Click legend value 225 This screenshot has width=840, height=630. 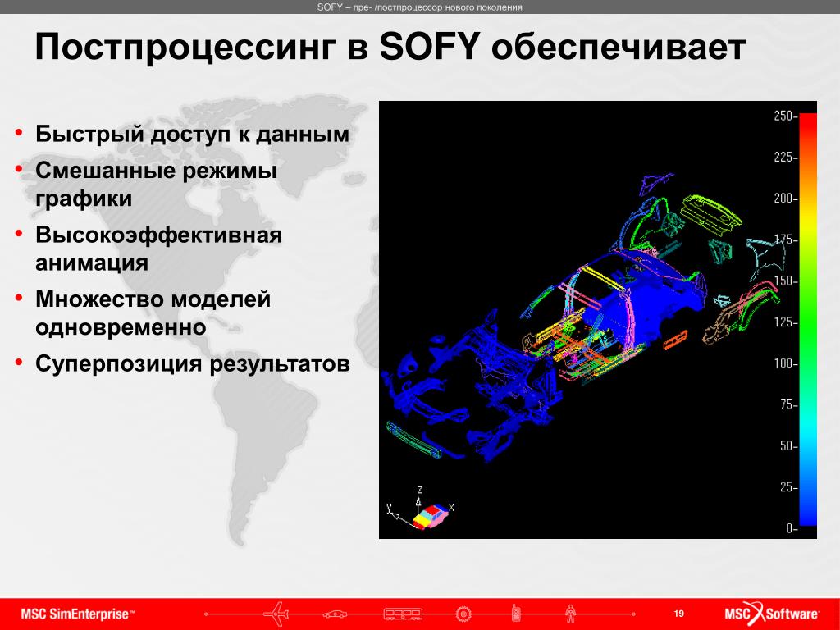784,157
